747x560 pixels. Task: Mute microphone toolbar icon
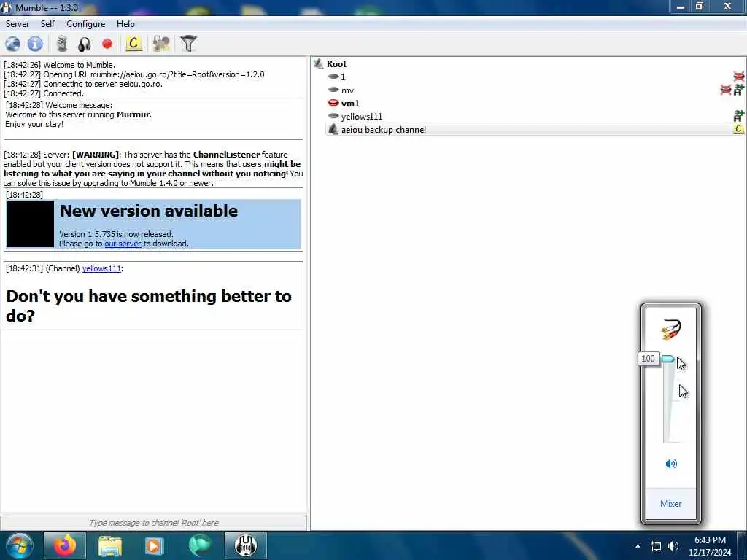coord(62,44)
